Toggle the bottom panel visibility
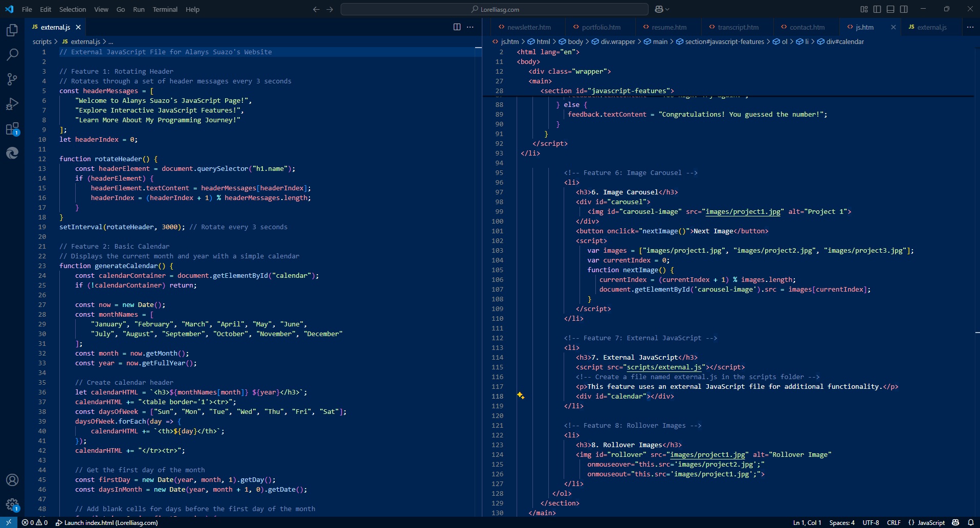This screenshot has width=980, height=528. click(x=890, y=9)
